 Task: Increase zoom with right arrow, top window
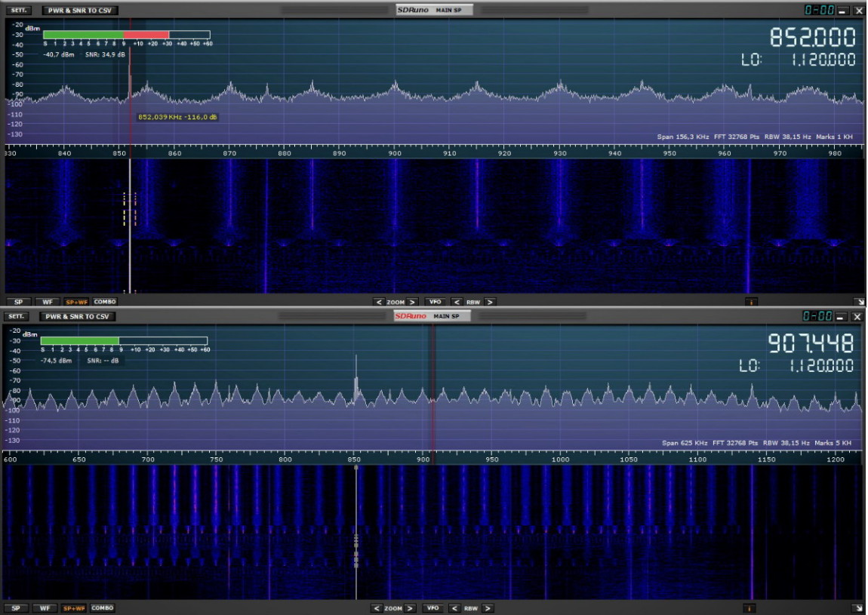(x=412, y=302)
